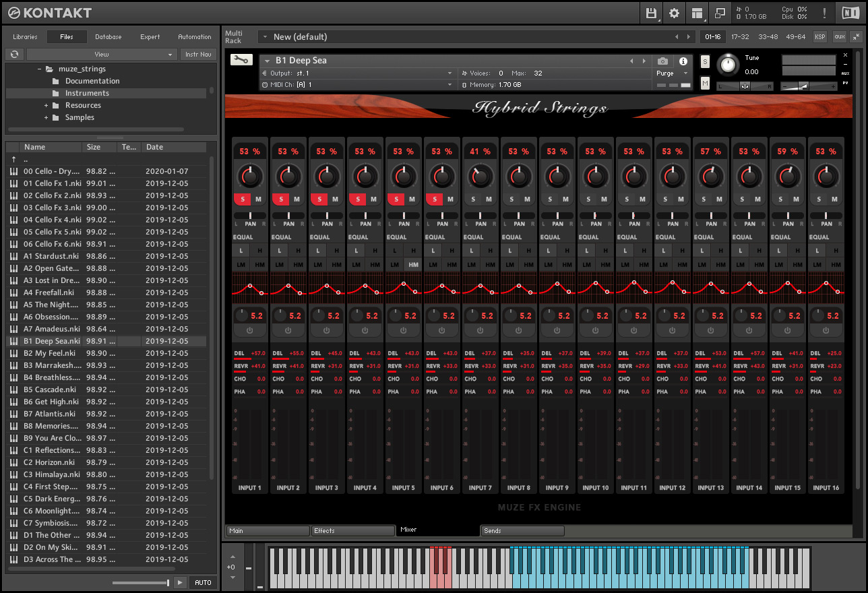Toggle minimized rack view icon
The image size is (868, 593).
click(720, 13)
